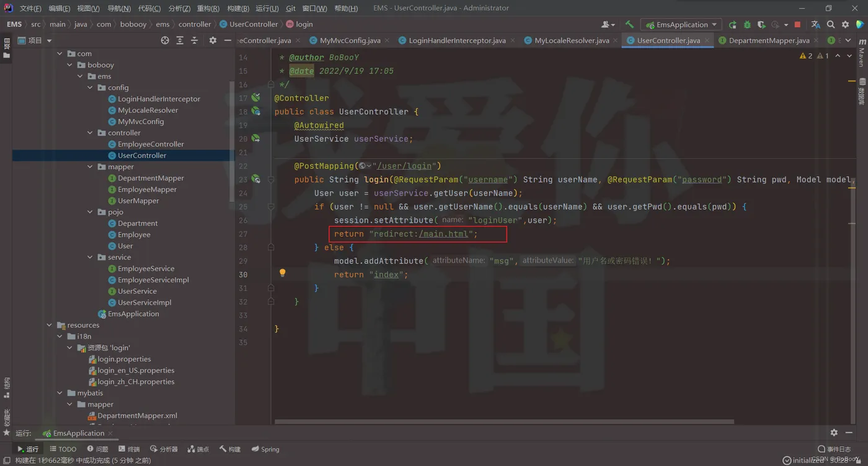The width and height of the screenshot is (868, 466).
Task: Open the Terminal (终端) tool window
Action: (129, 449)
